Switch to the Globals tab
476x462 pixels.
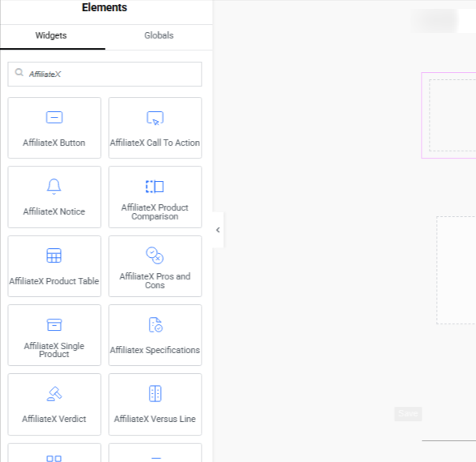coord(158,35)
